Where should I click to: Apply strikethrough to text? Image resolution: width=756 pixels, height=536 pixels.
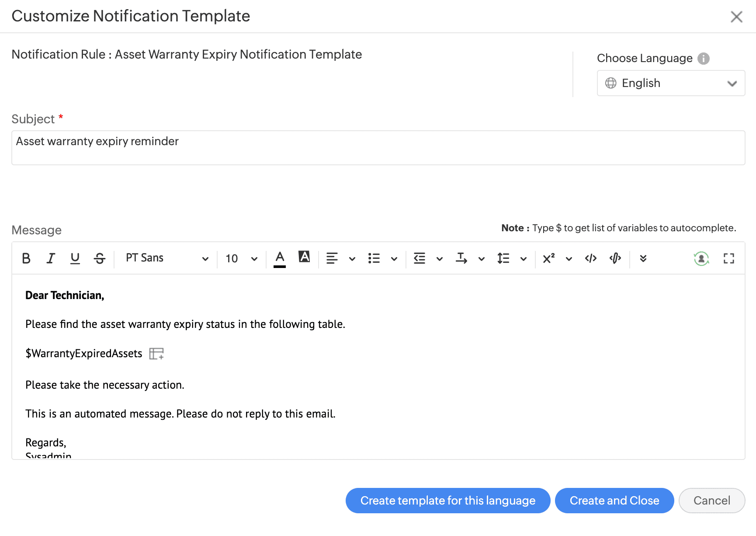[100, 258]
